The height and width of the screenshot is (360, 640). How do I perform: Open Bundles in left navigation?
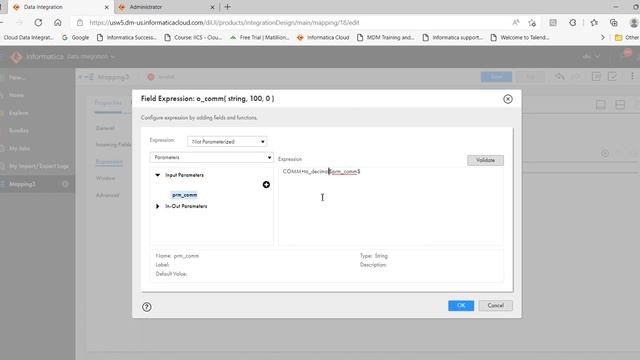pos(19,131)
